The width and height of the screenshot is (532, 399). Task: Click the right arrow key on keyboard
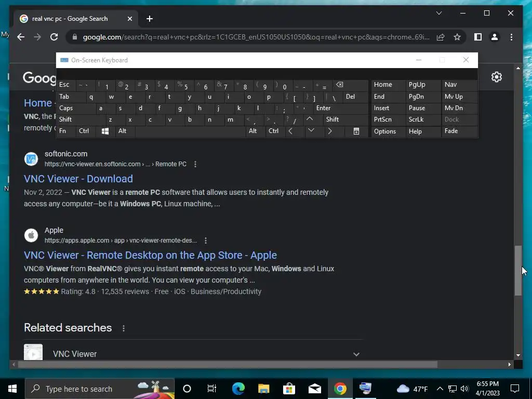click(330, 131)
